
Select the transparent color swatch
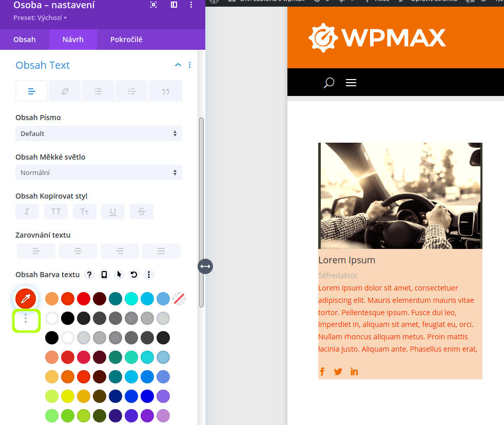(179, 299)
